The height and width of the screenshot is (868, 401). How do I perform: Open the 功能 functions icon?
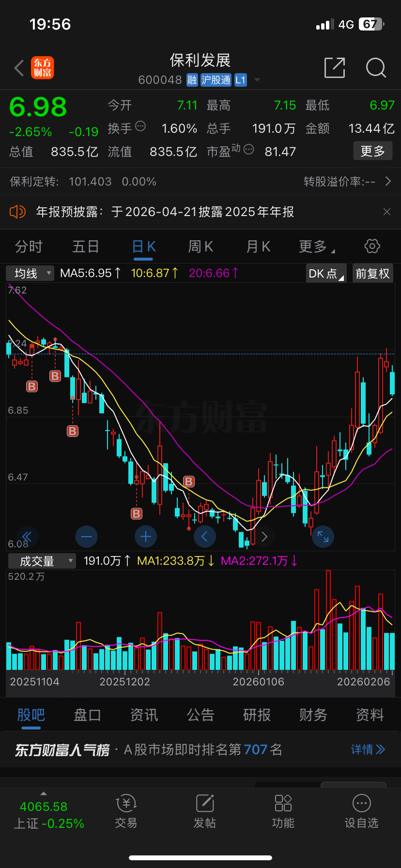(x=283, y=812)
